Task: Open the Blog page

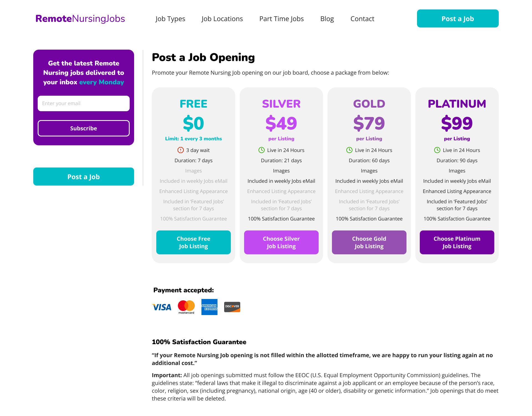Action: click(327, 19)
